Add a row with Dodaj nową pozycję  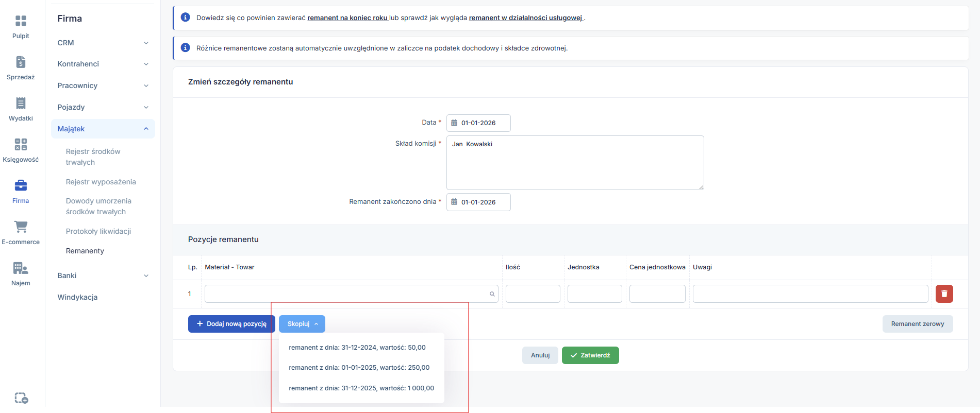coord(231,324)
